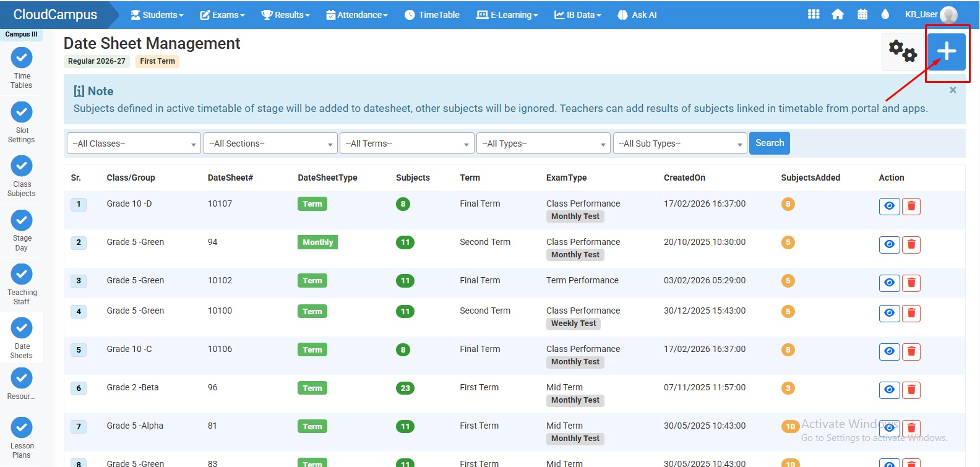Open Slot Settings sidebar step
The height and width of the screenshot is (467, 980).
point(22,122)
